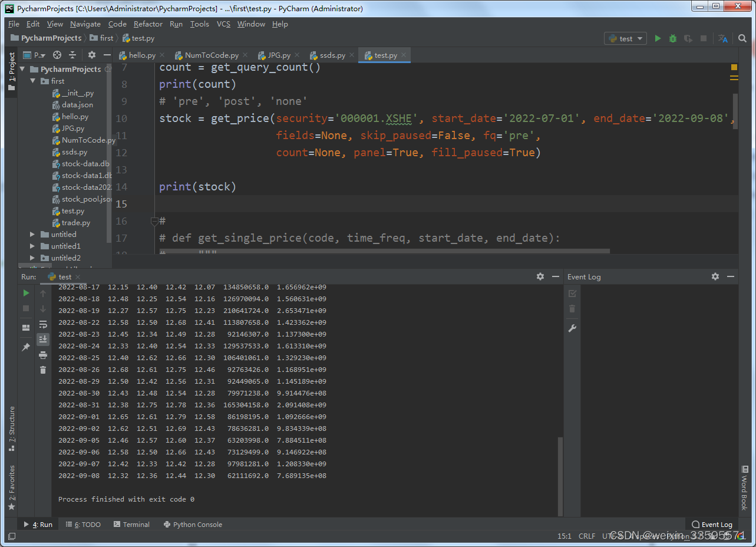Start debugging with the green bug icon
The image size is (756, 547).
point(673,38)
